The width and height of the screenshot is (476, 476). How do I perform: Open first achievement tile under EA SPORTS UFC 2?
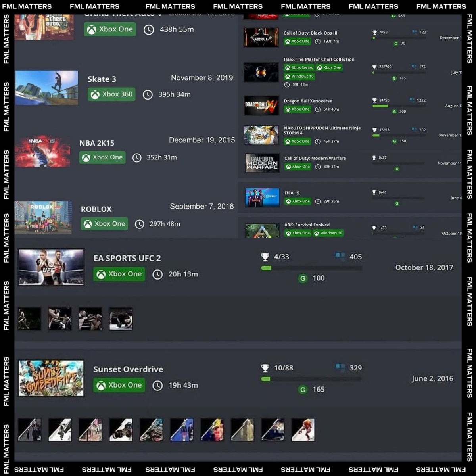(29, 319)
